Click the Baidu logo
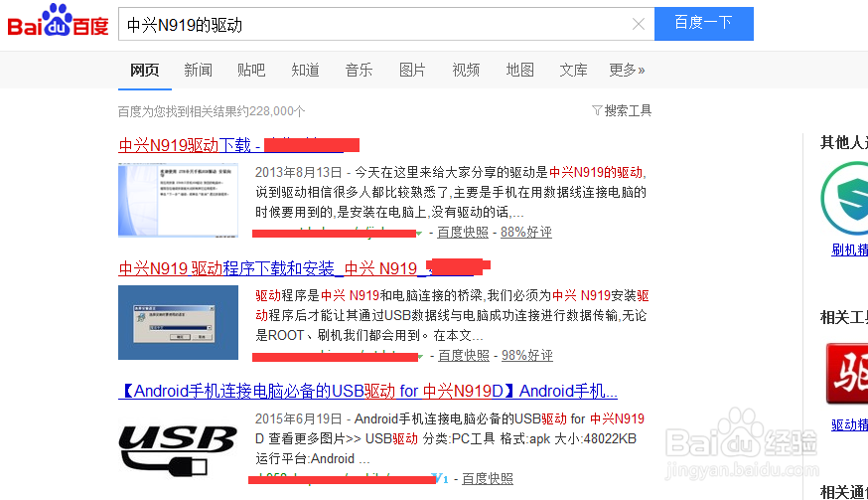Viewport: 868px width, 500px height. [58, 21]
